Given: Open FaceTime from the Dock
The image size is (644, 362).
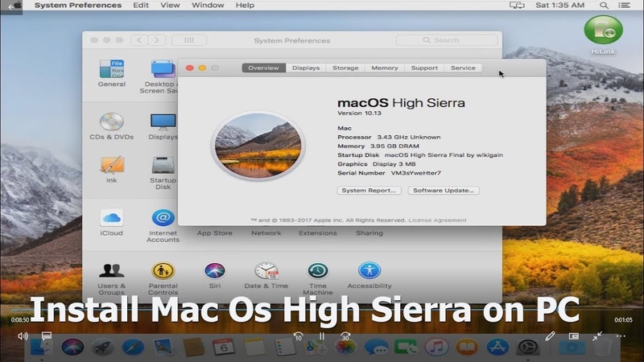Looking at the screenshot, I should click(x=407, y=348).
